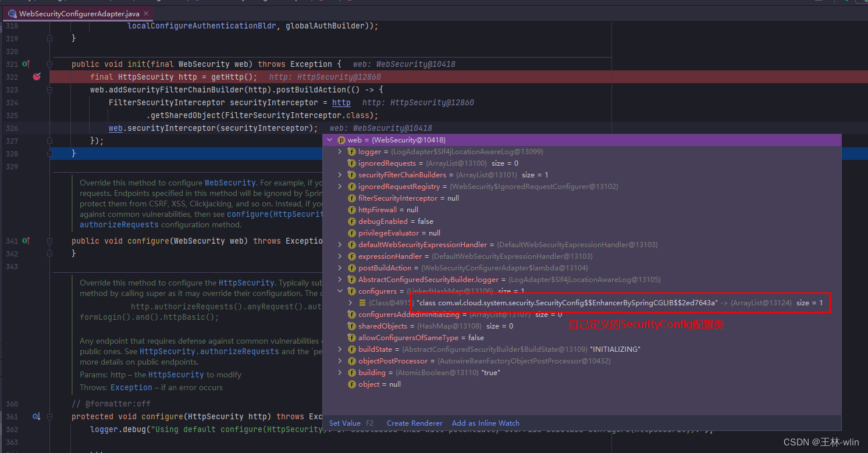Click map entry icon before Class@4915
This screenshot has width=868, height=453.
tap(362, 303)
